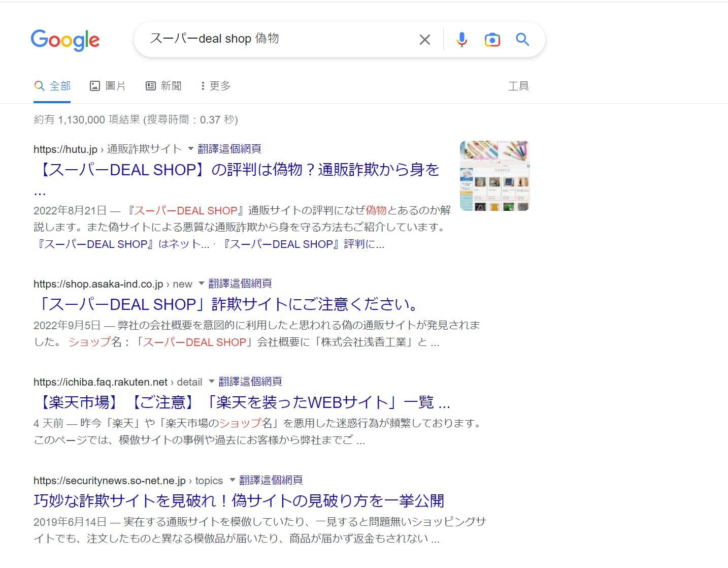
Task: Click 翻譯這個網頁 for the hutu.jp result
Action: point(229,149)
